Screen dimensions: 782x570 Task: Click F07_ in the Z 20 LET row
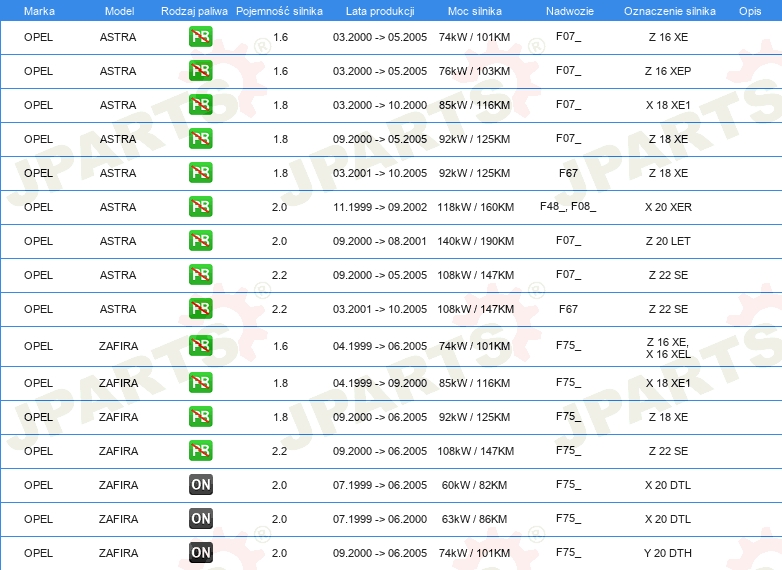pyautogui.click(x=569, y=240)
